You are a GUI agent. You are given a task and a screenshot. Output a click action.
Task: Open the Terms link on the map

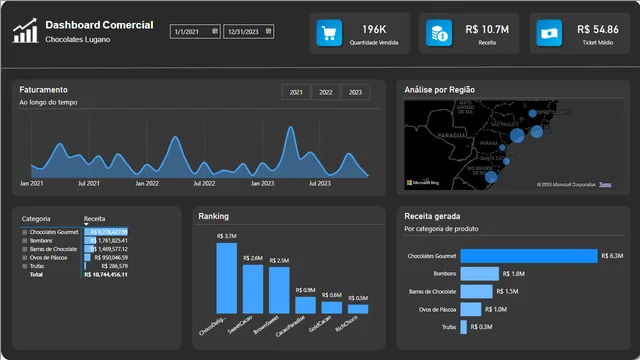605,184
